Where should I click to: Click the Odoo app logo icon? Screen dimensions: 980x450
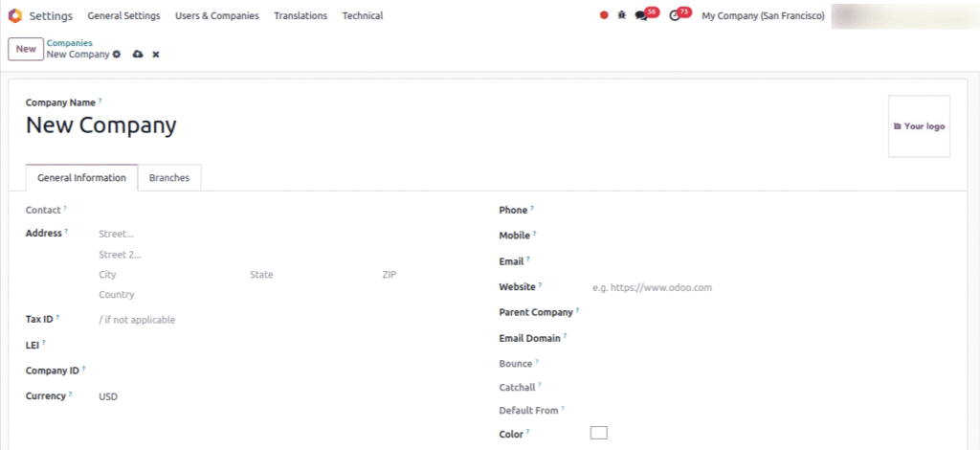[15, 15]
